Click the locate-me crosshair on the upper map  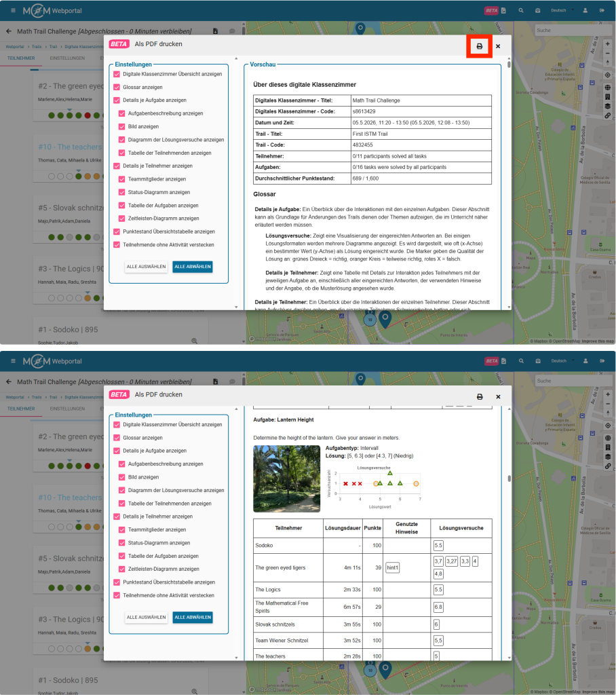click(608, 75)
